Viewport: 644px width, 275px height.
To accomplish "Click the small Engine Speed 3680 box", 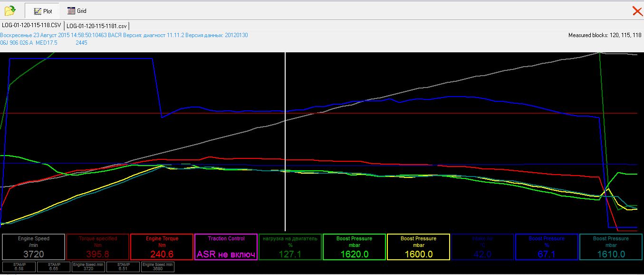I will [x=158, y=266].
